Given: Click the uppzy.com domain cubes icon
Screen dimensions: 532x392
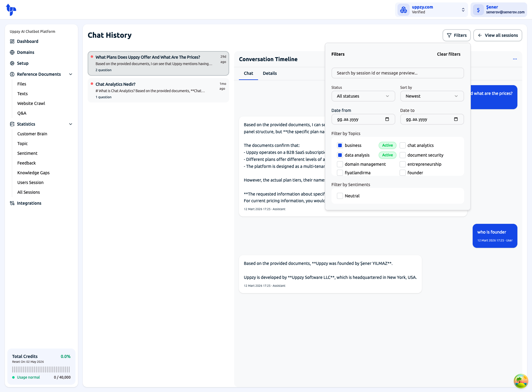Looking at the screenshot, I should point(404,10).
